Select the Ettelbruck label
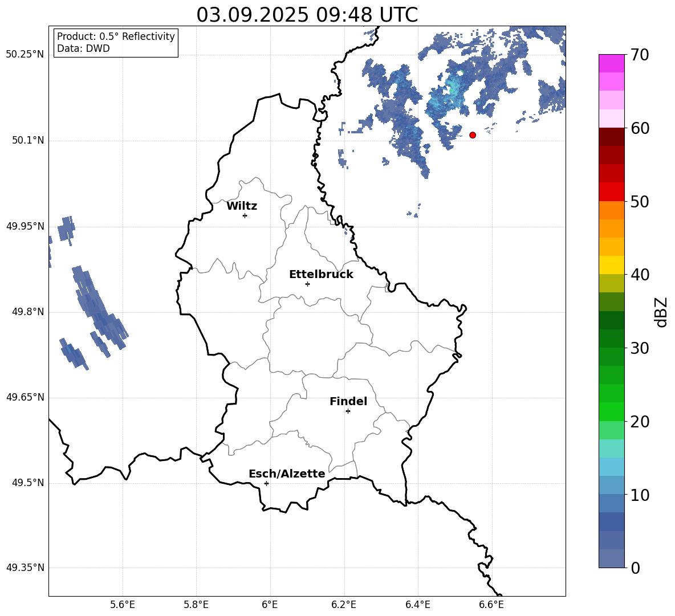 [x=321, y=275]
